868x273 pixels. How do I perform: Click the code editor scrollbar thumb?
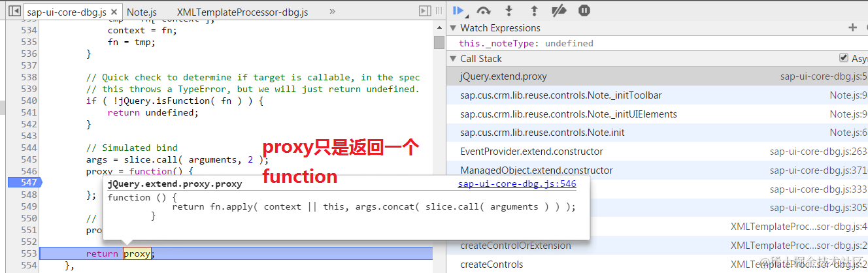pos(439,42)
